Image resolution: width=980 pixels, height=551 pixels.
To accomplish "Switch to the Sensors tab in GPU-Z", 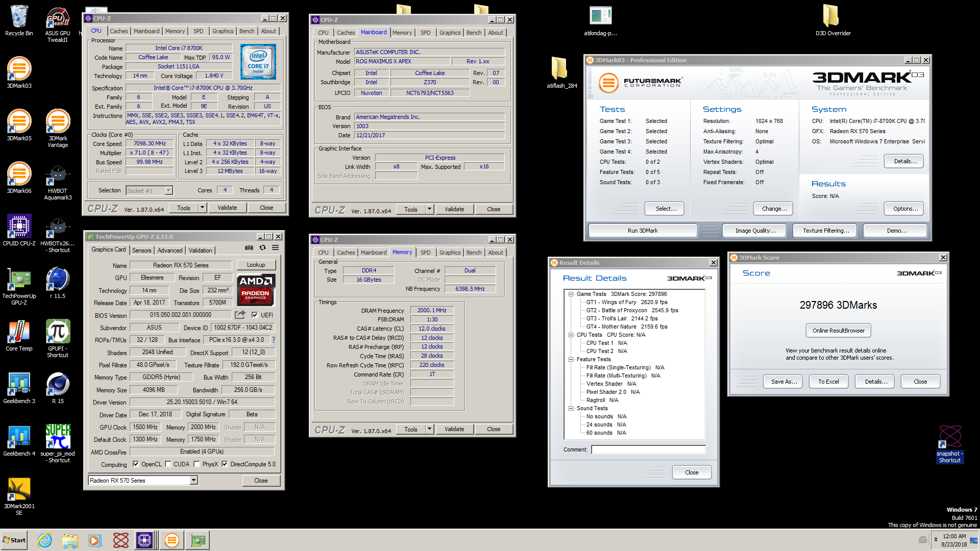I will click(x=141, y=251).
